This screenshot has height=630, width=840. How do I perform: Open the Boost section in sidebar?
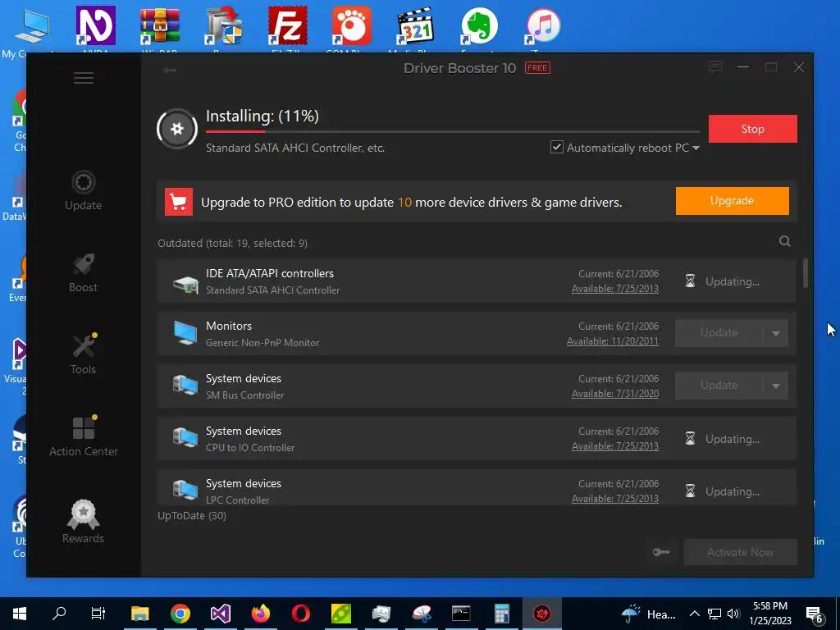coord(83,273)
